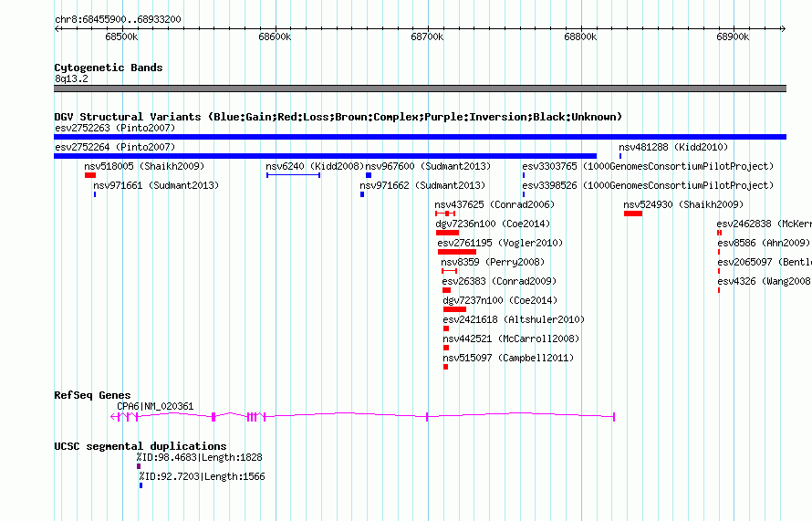
Task: Select the esv2752263 blue gain bar
Action: [x=420, y=137]
